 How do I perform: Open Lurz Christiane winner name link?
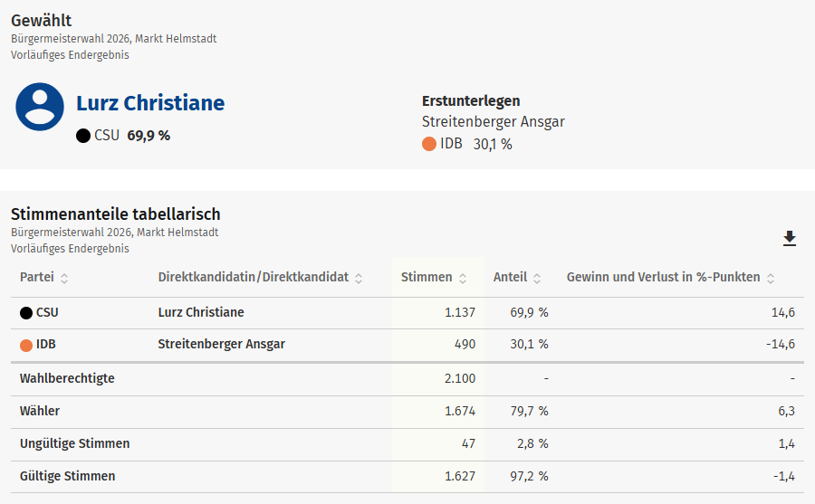coord(150,103)
